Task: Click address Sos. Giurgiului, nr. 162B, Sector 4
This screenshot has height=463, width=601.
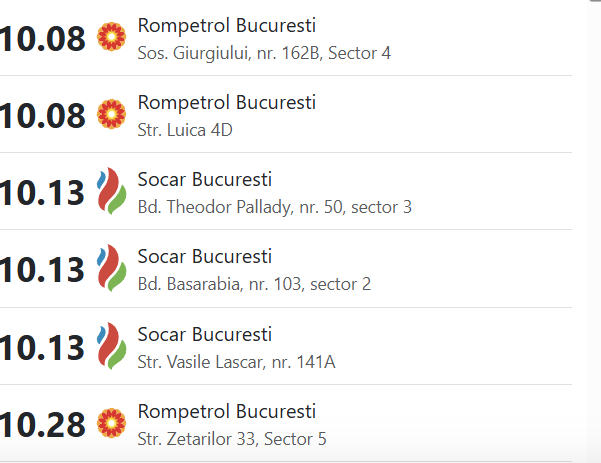Action: (264, 52)
